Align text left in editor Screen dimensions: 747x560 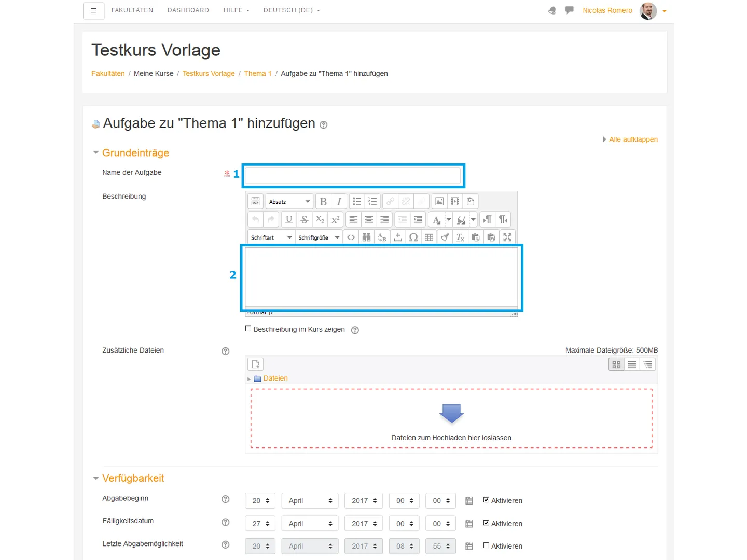tap(353, 219)
